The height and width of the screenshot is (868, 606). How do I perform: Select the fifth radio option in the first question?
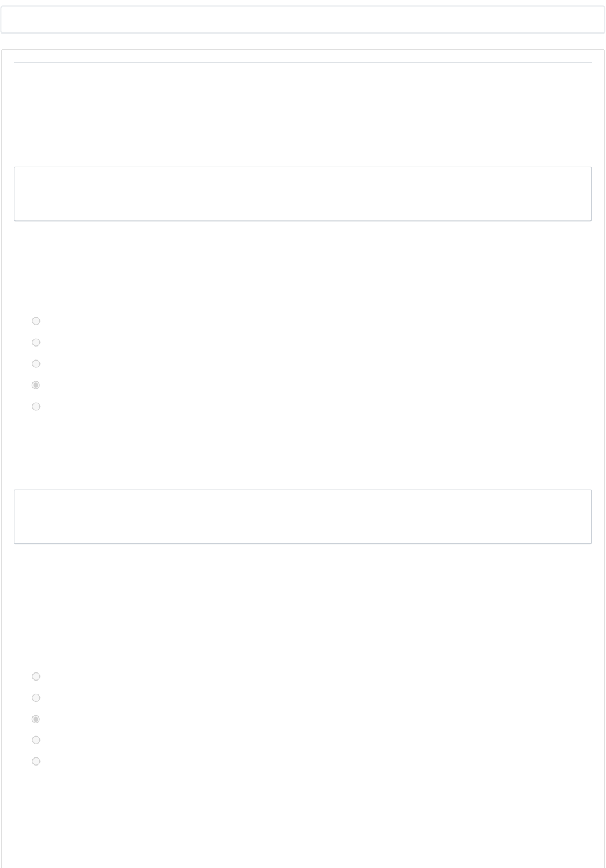[x=36, y=407]
